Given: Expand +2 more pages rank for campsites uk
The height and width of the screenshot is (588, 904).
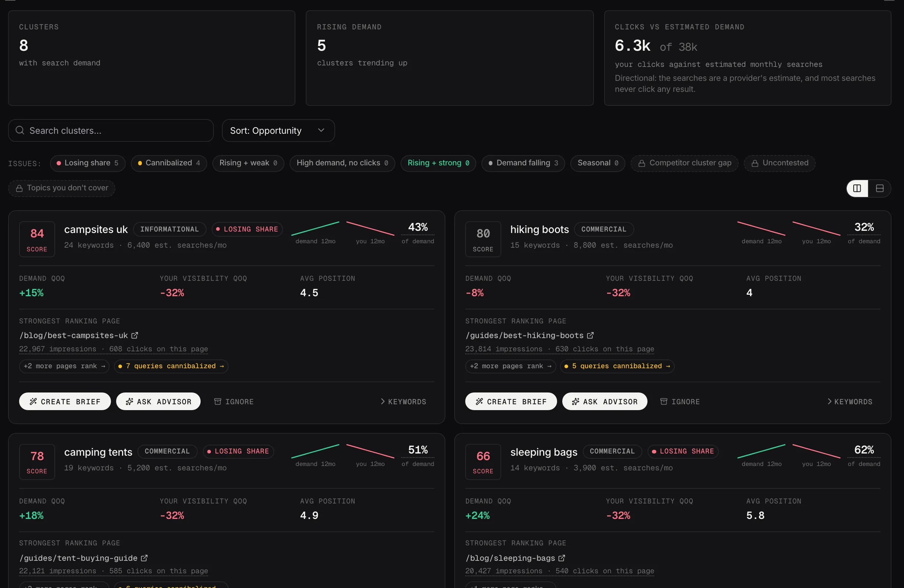Looking at the screenshot, I should 64,366.
